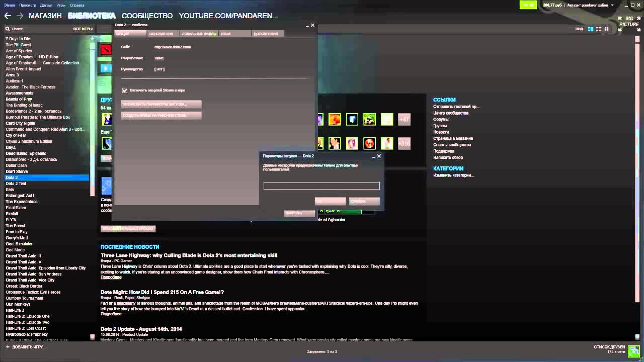
Task: Open the YOUTUBE.COM/PANDAREN profile section
Action: click(x=228, y=16)
